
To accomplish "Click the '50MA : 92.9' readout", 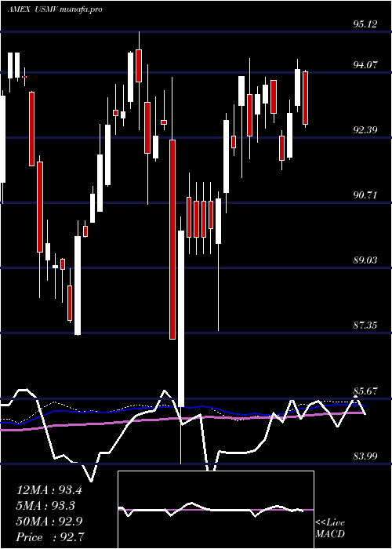I will 49,522.
